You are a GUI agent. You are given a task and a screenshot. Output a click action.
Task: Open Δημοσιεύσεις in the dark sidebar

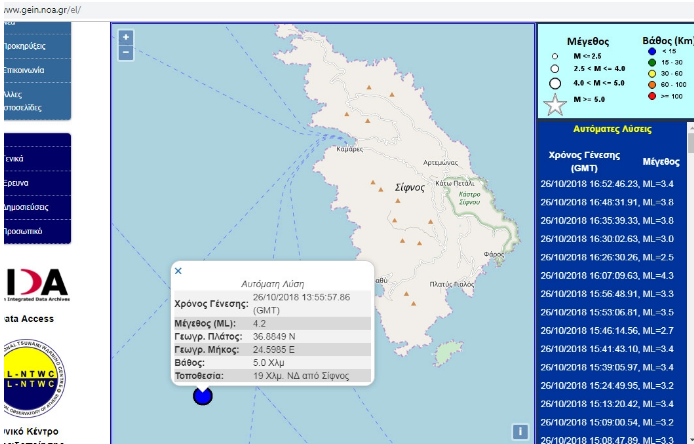(x=26, y=207)
